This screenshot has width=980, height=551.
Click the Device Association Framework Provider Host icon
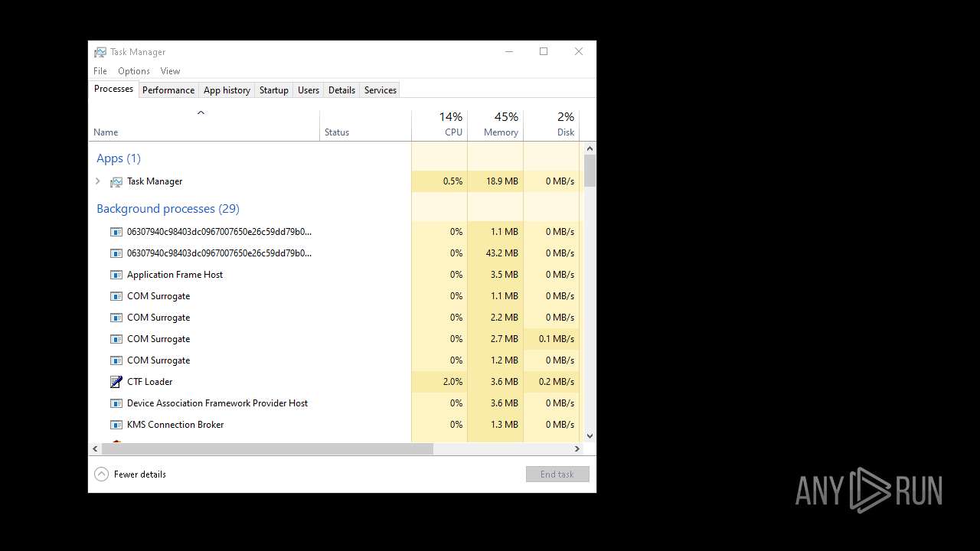[116, 403]
